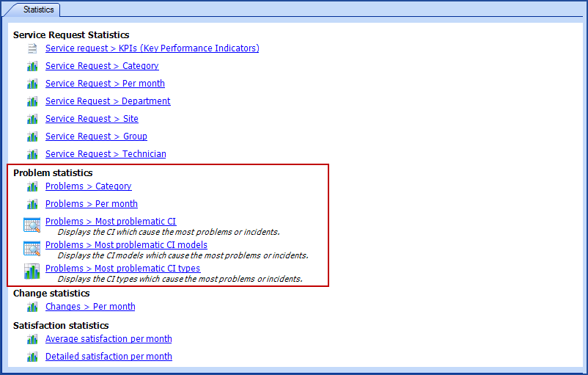
Task: Select the Statistics tab
Action: (38, 10)
